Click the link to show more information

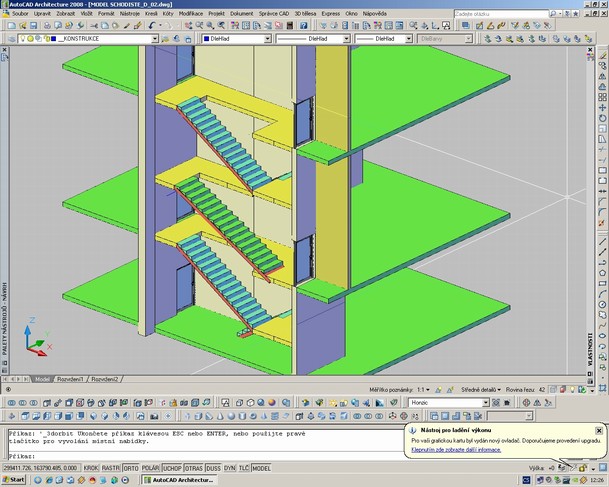(455, 450)
